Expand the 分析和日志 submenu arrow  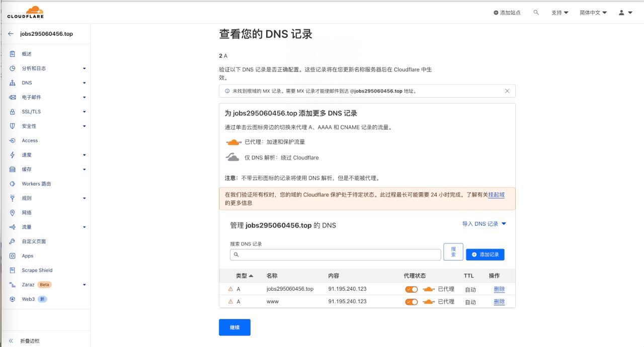[x=85, y=68]
